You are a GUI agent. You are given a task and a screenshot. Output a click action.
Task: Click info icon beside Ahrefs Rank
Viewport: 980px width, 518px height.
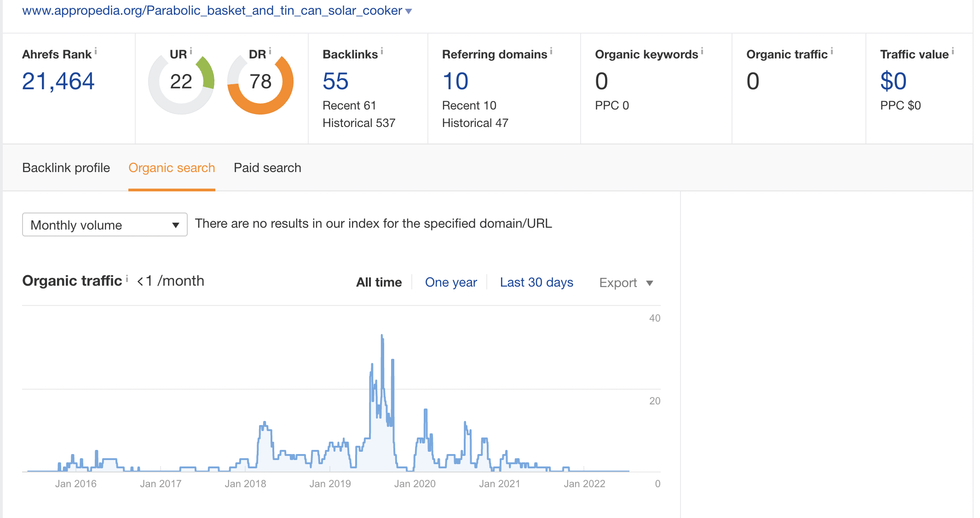tap(96, 51)
